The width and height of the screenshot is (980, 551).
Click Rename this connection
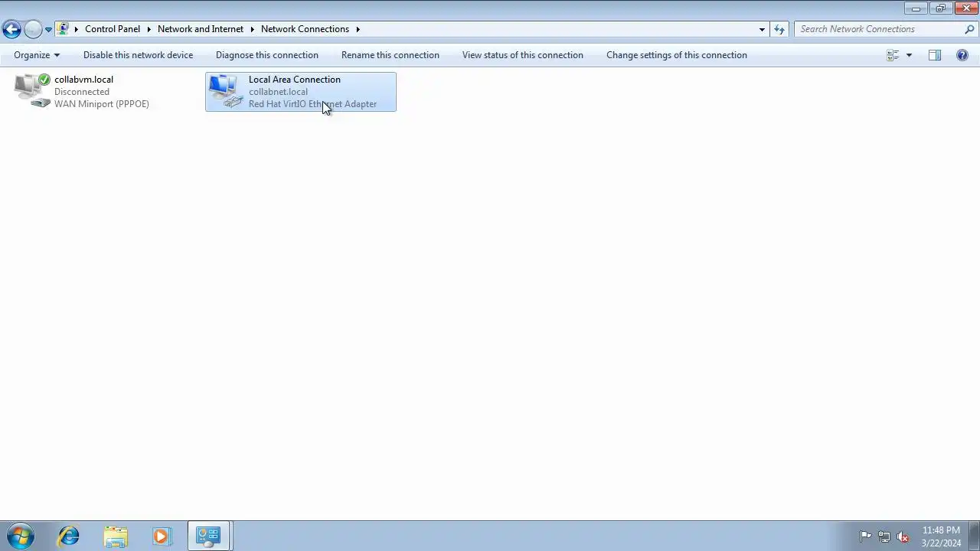tap(390, 55)
